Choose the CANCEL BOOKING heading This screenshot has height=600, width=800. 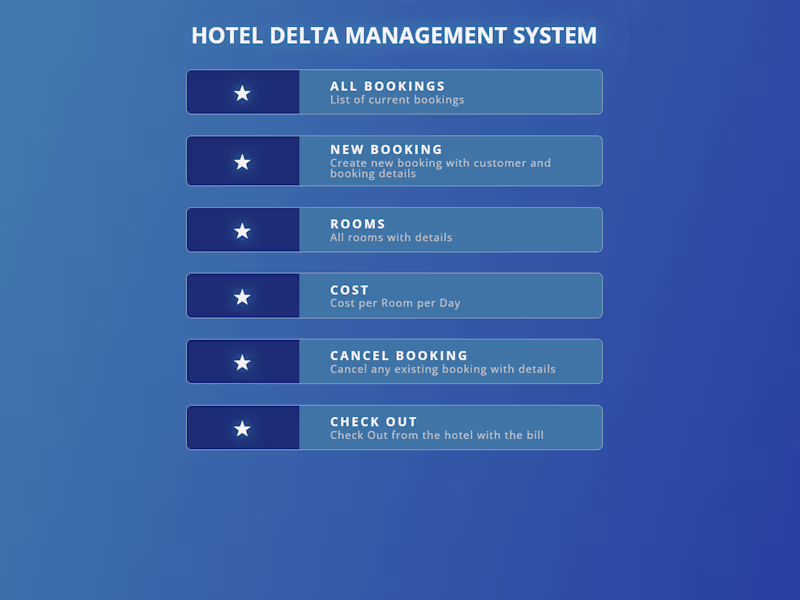point(399,356)
